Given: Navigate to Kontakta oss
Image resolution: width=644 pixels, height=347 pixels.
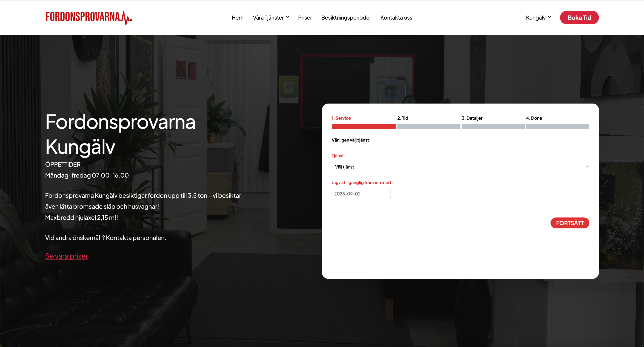Looking at the screenshot, I should (x=396, y=18).
